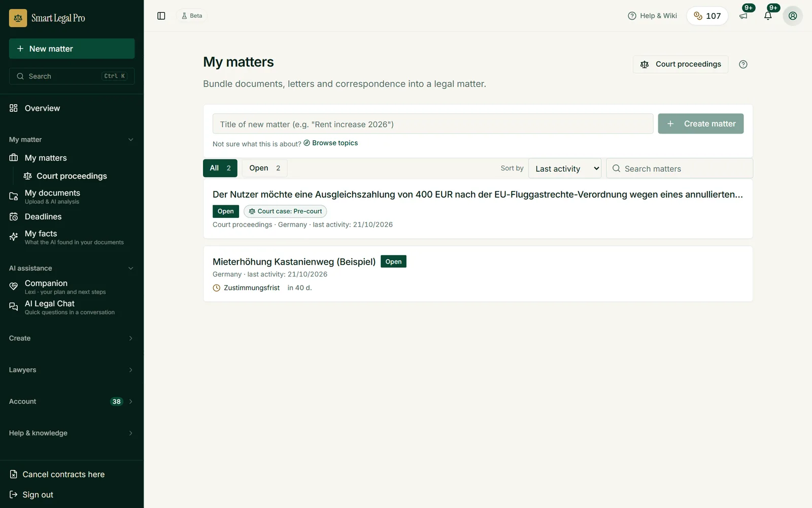
Task: Click the Account 38 badge
Action: pos(117,401)
